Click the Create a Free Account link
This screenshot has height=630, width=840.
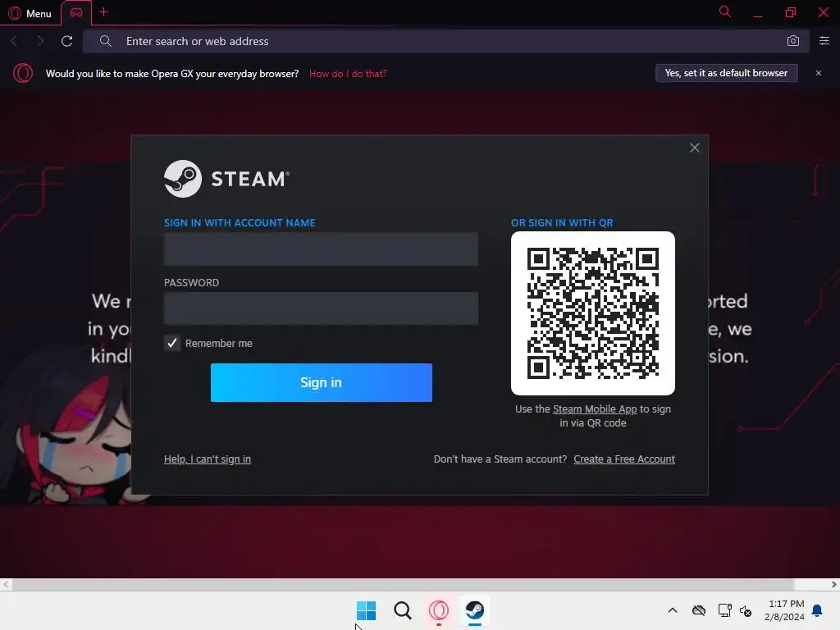click(x=624, y=459)
